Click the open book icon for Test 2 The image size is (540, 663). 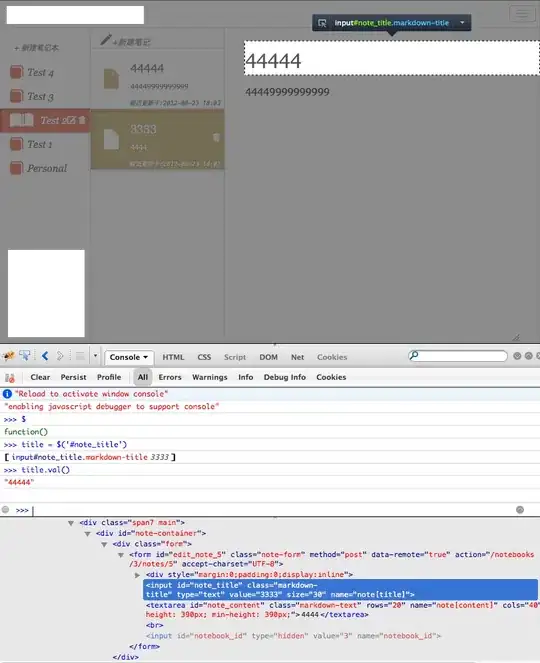tap(22, 120)
